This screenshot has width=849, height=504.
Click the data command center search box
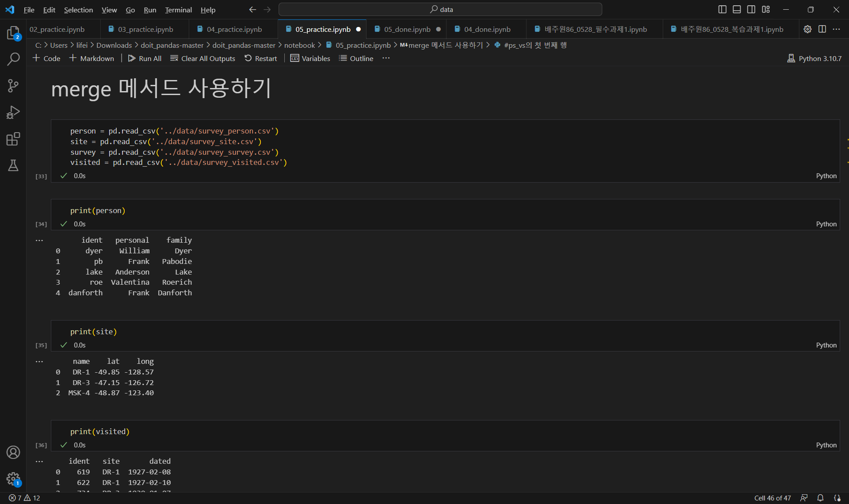coord(440,9)
